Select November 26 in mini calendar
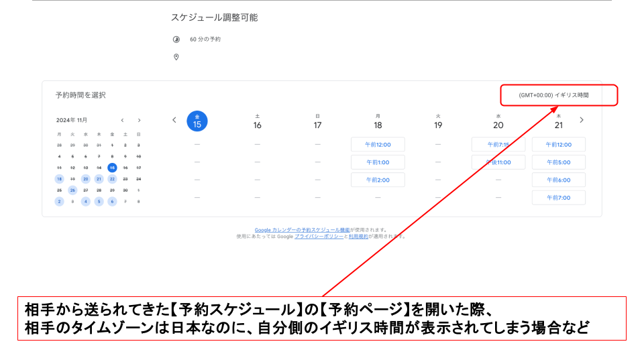This screenshot has width=644, height=362. (72, 190)
